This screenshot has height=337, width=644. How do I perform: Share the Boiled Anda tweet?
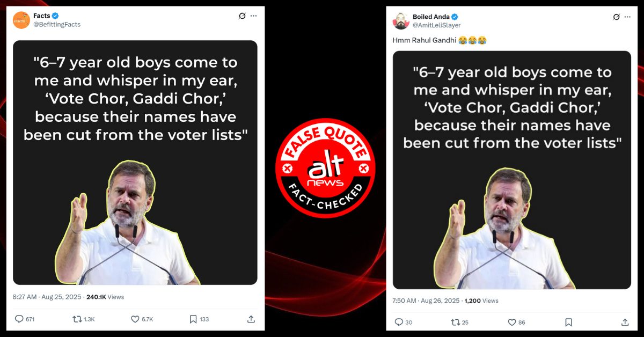click(x=625, y=323)
